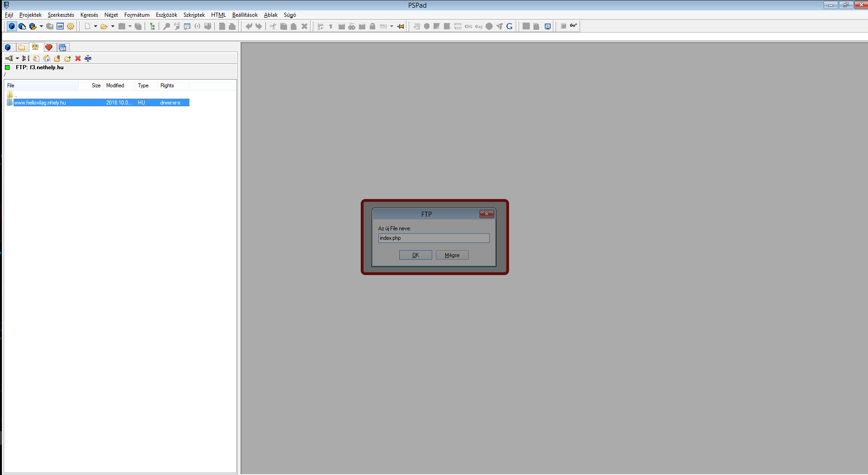Viewport: 868px width, 475px height.
Task: Click the new file name input field
Action: pyautogui.click(x=434, y=238)
